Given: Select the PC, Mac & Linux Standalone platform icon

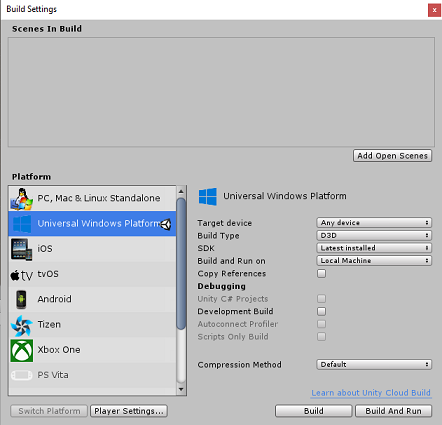Looking at the screenshot, I should coord(22,199).
